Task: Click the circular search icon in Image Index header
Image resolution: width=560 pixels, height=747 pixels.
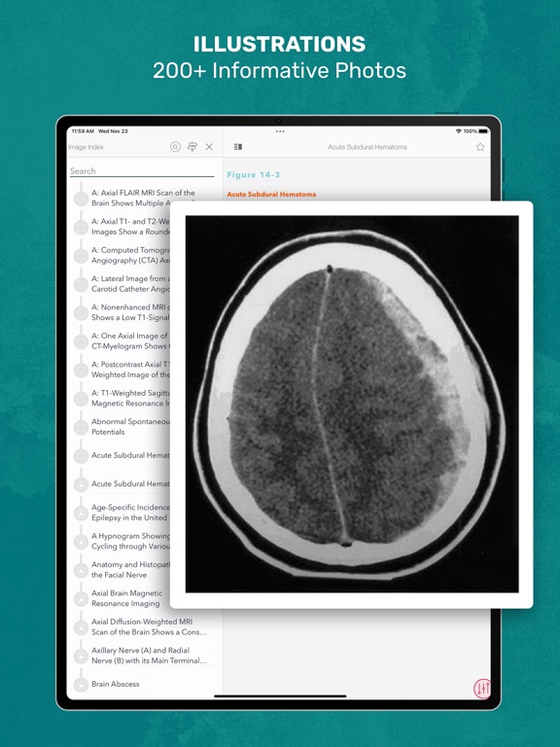Action: click(x=175, y=147)
